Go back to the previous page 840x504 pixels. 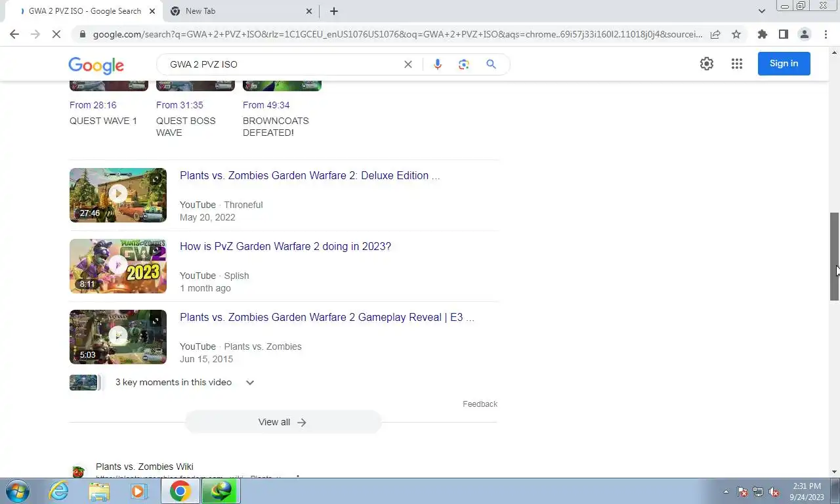14,34
